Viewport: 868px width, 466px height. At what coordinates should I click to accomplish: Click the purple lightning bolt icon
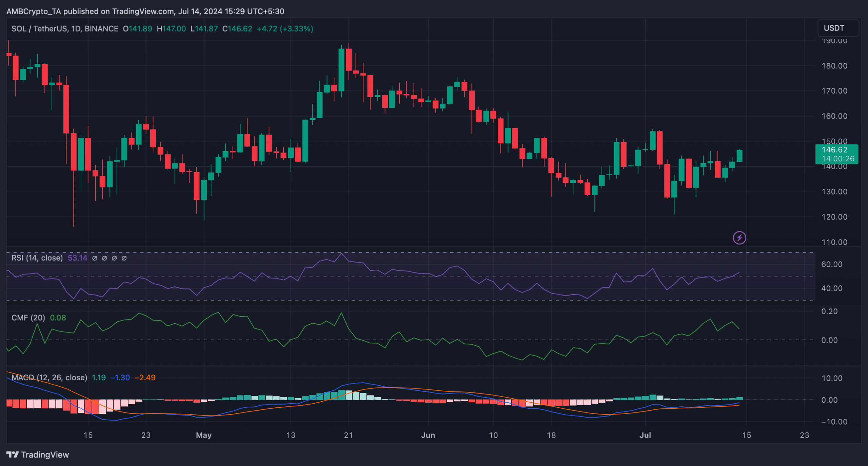point(739,238)
